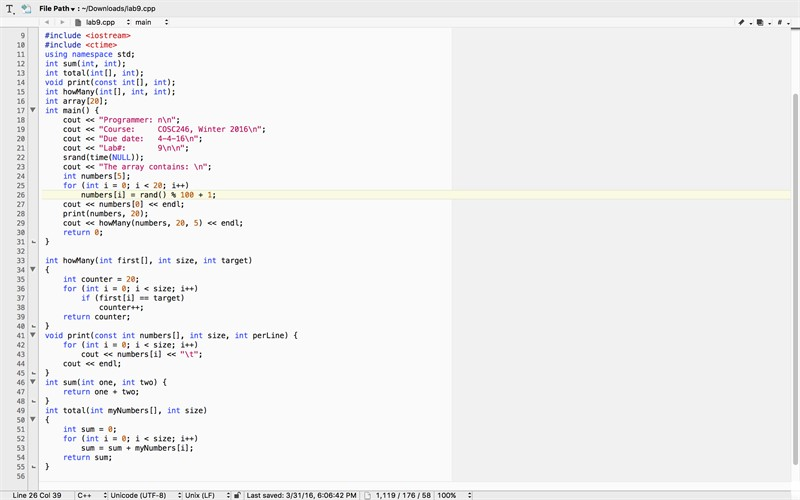
Task: Click the lab9.cpp document file icon
Action: (78, 22)
